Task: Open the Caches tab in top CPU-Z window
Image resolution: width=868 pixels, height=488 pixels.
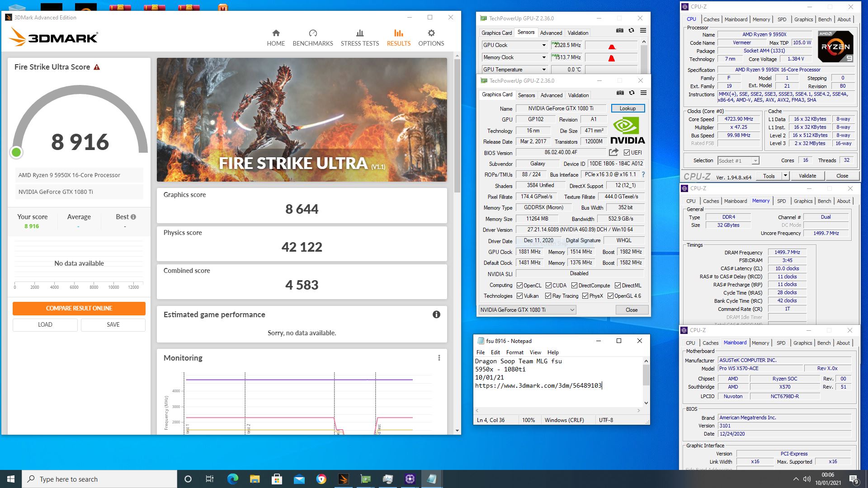Action: pos(711,19)
